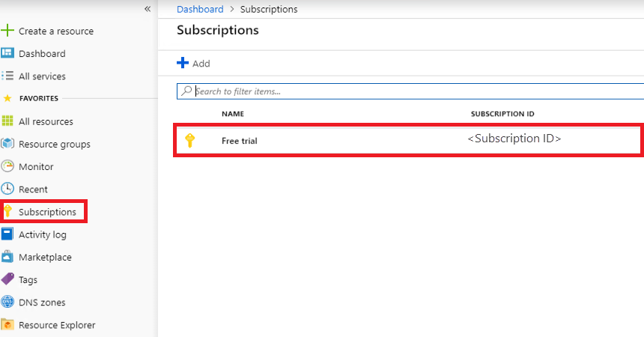
Task: Open the Free trial subscription row
Action: pyautogui.click(x=240, y=141)
